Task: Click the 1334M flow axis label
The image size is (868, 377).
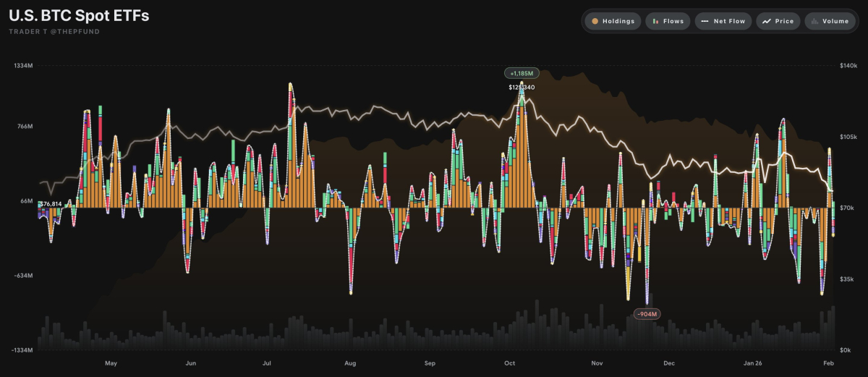Action: (23, 66)
